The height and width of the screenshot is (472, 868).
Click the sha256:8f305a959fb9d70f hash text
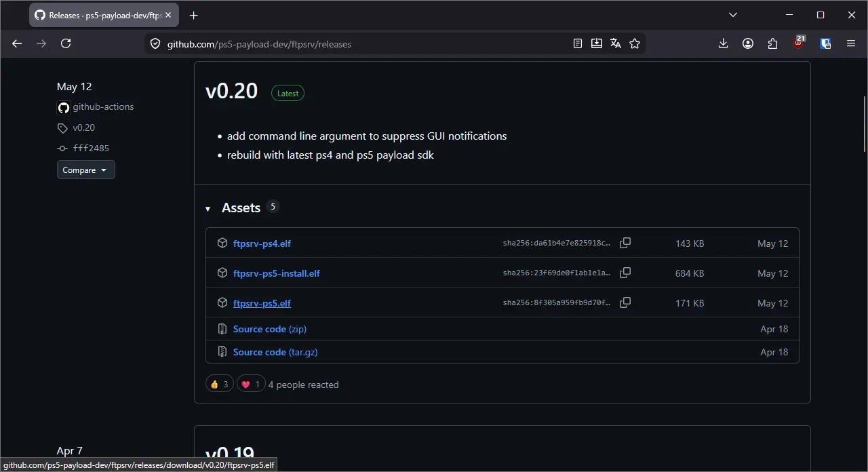pos(557,302)
